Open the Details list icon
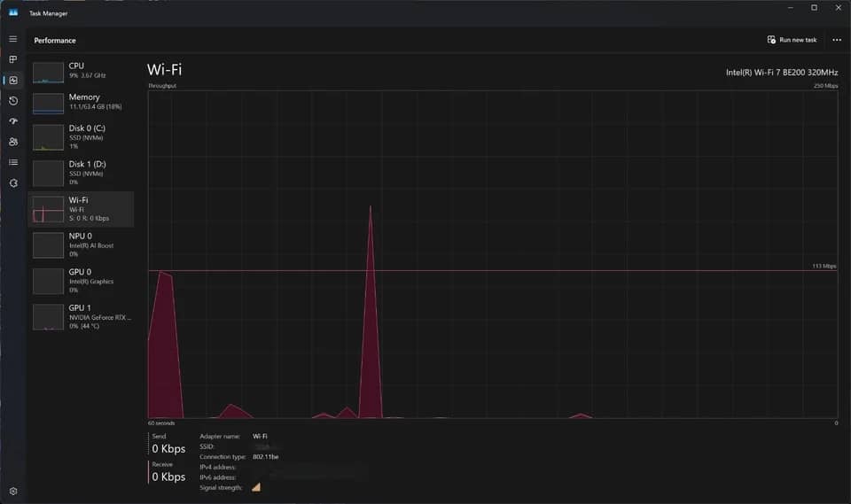The height and width of the screenshot is (504, 851). point(13,162)
